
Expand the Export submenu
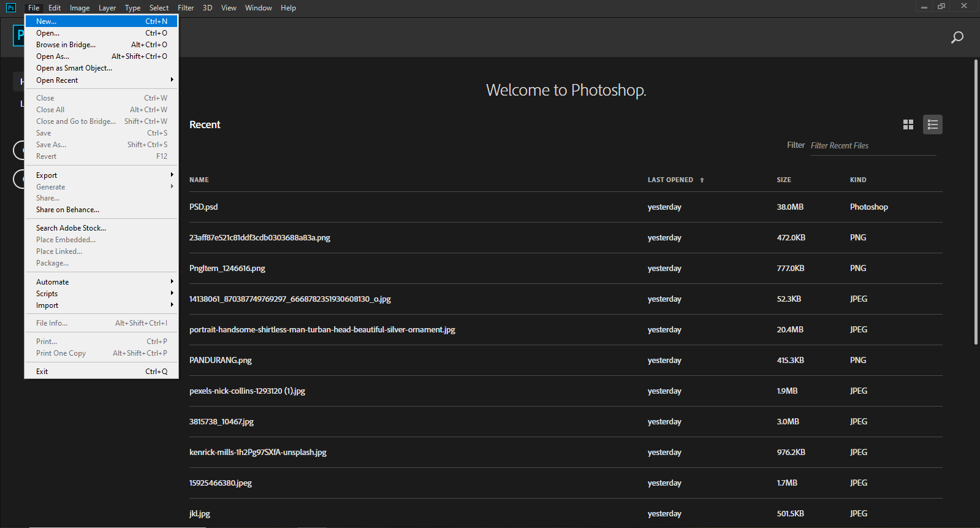(101, 175)
